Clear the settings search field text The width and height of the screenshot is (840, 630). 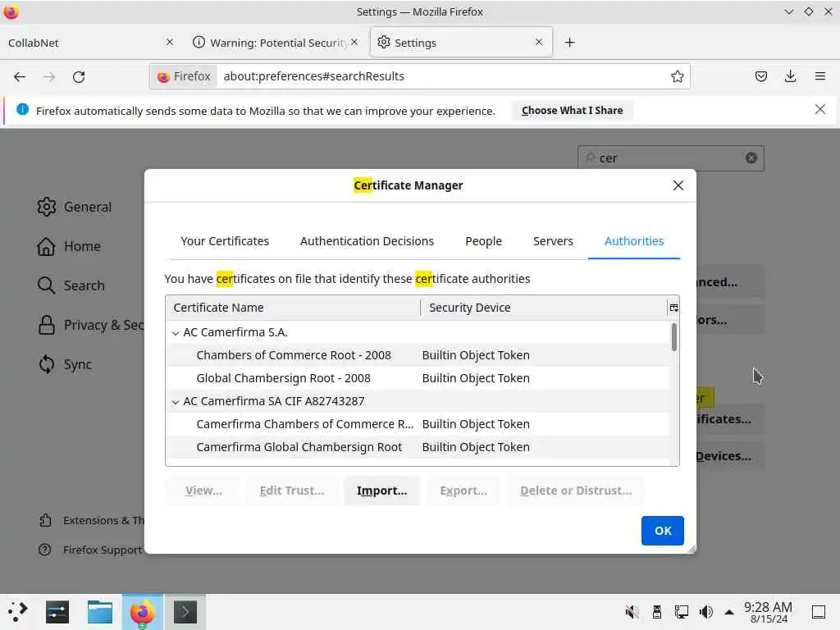coord(751,158)
